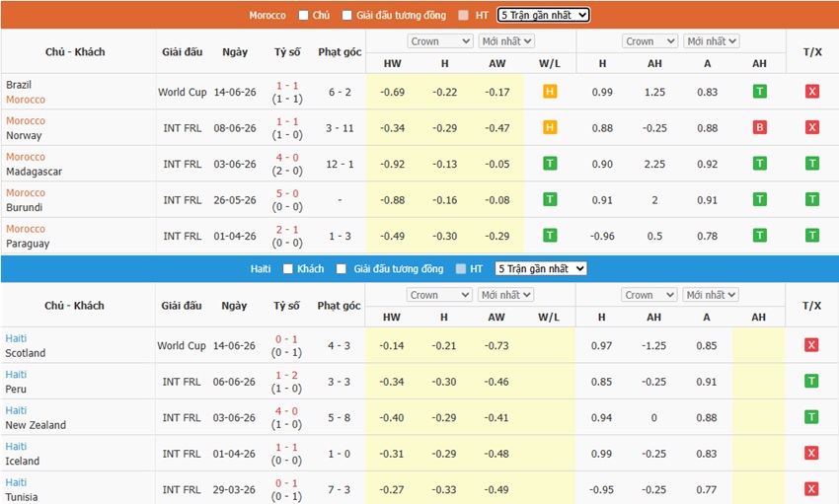Click handicap value '2.25' in Madagascar row

654,164
